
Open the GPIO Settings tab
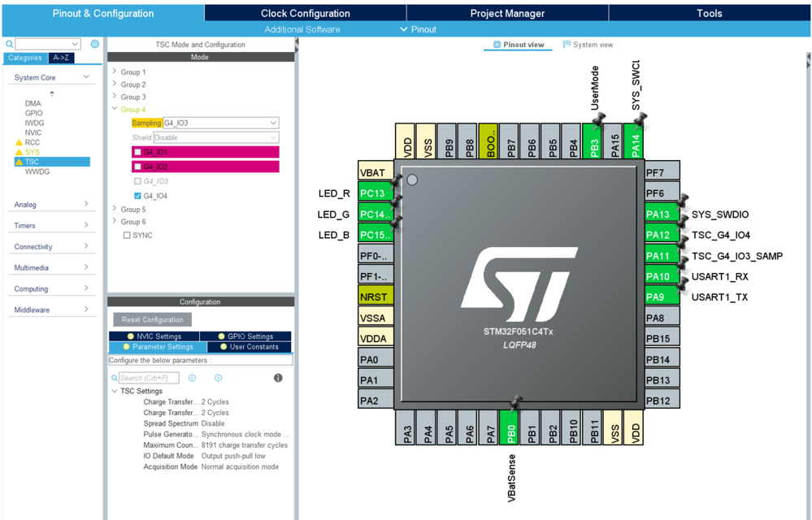click(x=245, y=336)
